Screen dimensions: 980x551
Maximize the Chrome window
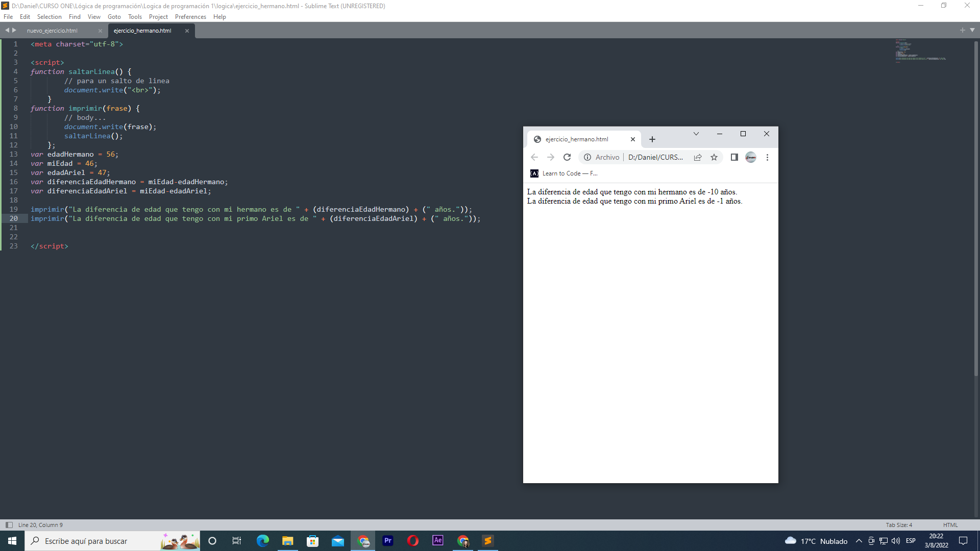(x=743, y=134)
